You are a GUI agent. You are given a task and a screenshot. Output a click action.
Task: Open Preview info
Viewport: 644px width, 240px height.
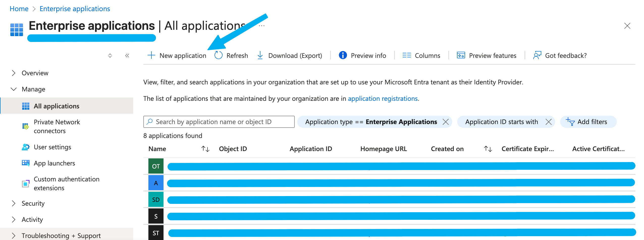point(343,55)
